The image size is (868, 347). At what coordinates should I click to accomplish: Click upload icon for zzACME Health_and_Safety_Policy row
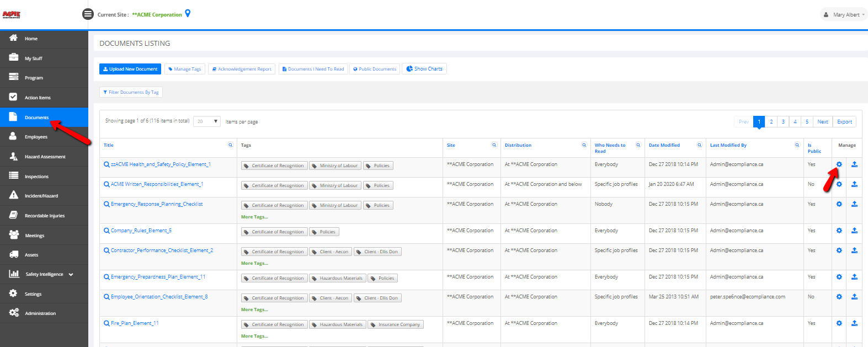point(854,164)
